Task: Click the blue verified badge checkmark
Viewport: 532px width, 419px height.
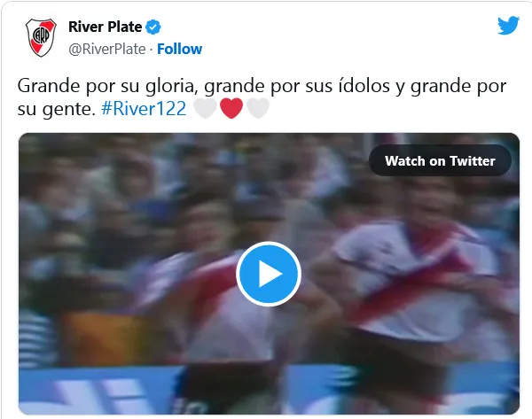Action: tap(153, 27)
